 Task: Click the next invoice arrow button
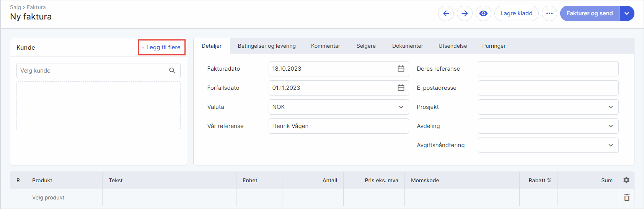coord(465,13)
